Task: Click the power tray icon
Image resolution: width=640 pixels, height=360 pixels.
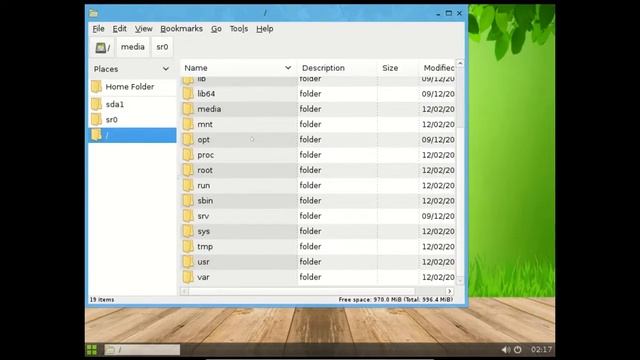Action: click(518, 350)
